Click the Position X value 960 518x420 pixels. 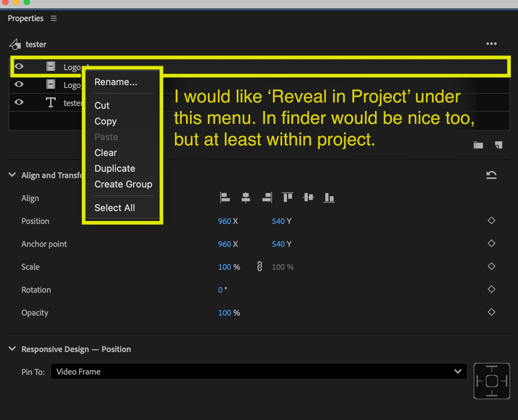tap(225, 221)
